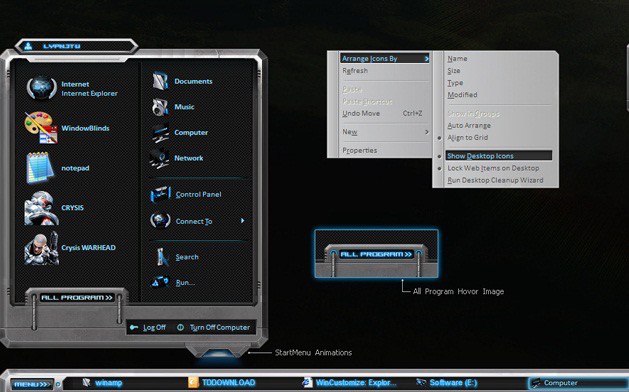Open the Music folder icon

tap(160, 107)
